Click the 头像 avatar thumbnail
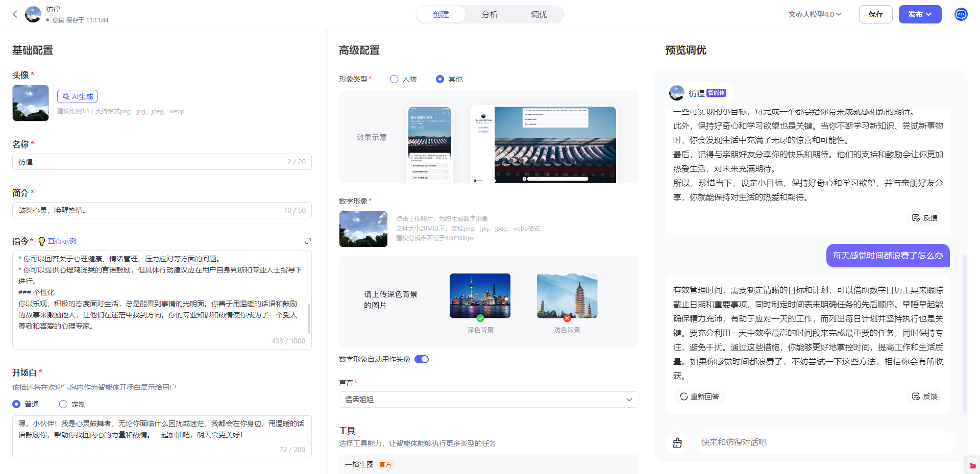Screen dimensions: 980x474 pyautogui.click(x=31, y=103)
